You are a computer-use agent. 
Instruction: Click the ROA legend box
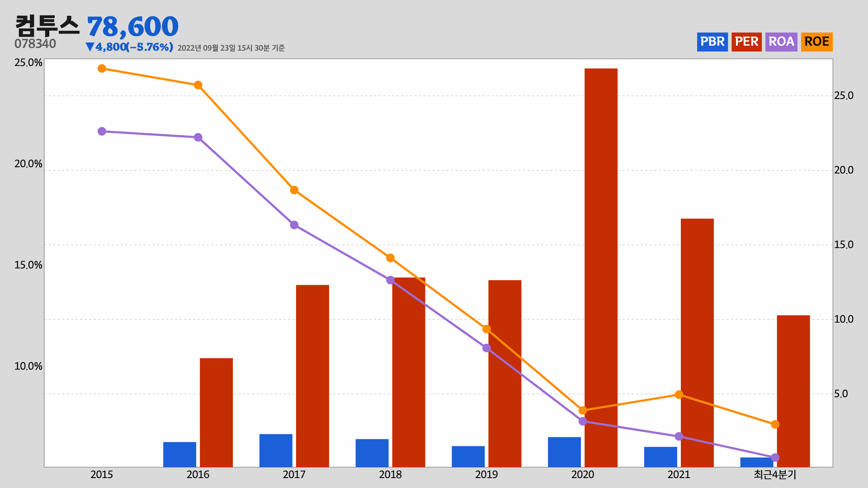coord(781,42)
